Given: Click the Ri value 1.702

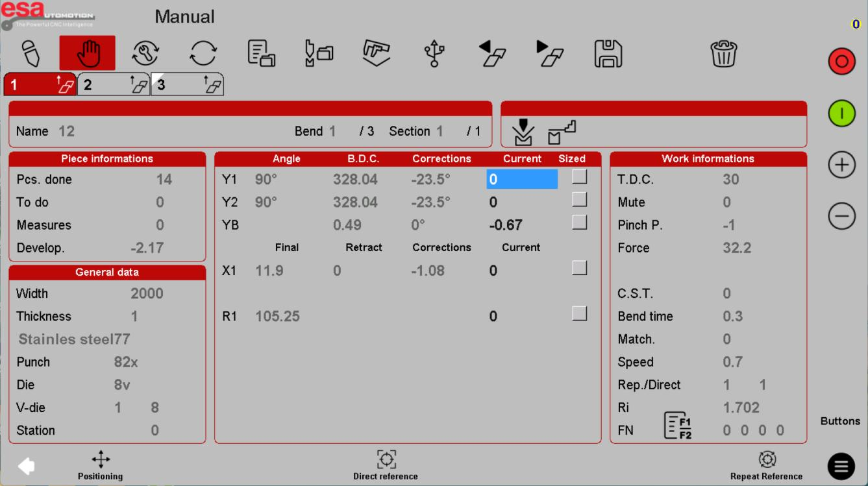Looking at the screenshot, I should click(741, 407).
